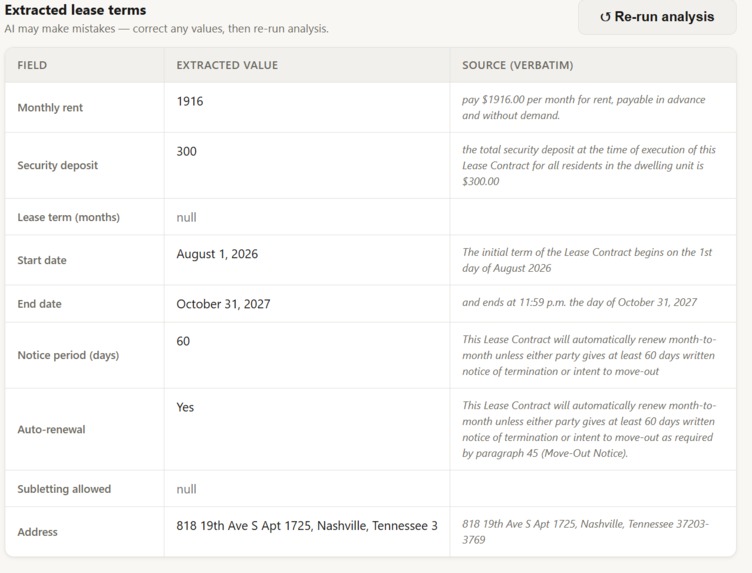This screenshot has height=573, width=752.
Task: Click the Start date field label
Action: point(42,260)
